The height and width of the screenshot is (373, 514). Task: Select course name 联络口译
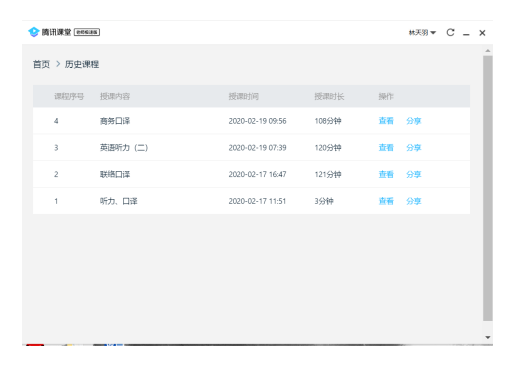coord(115,174)
